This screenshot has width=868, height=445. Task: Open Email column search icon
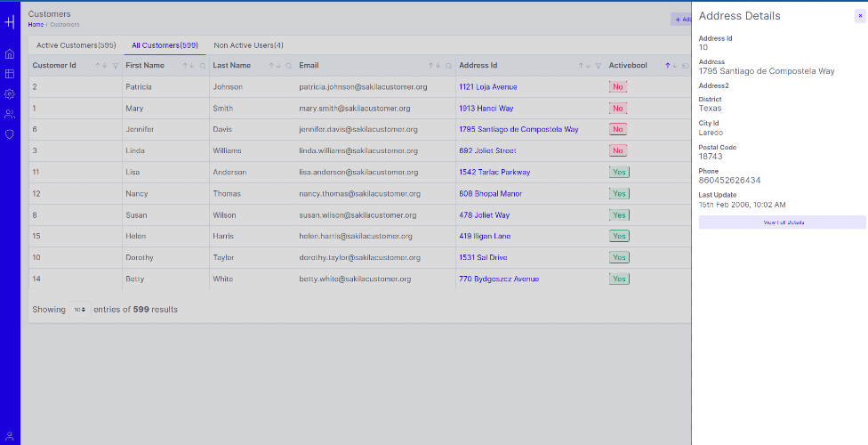[x=448, y=65]
